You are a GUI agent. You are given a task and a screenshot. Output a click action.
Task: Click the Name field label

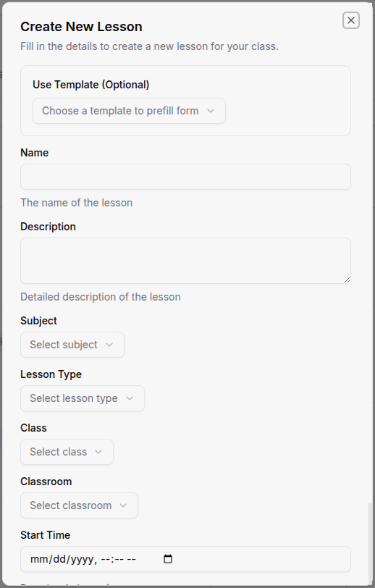tap(35, 153)
